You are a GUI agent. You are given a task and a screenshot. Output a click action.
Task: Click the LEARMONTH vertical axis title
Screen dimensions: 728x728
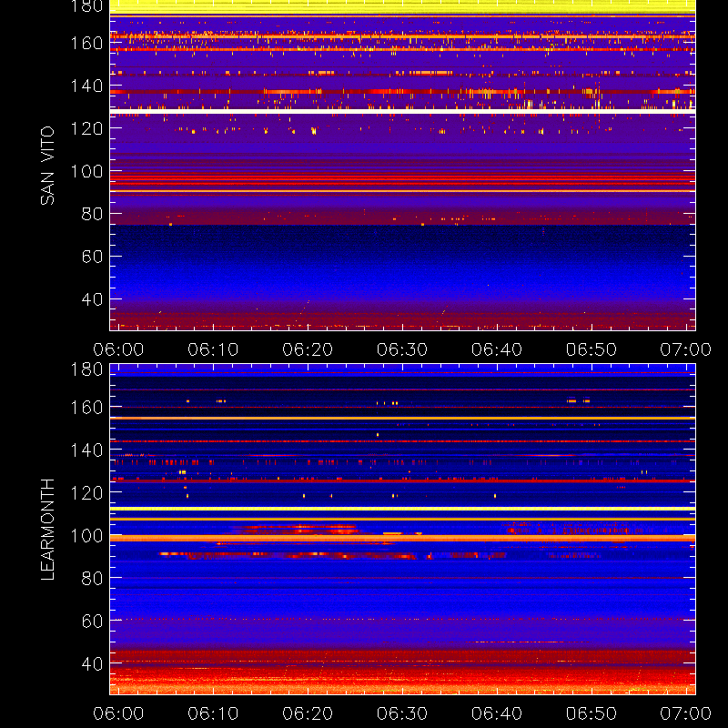47,530
